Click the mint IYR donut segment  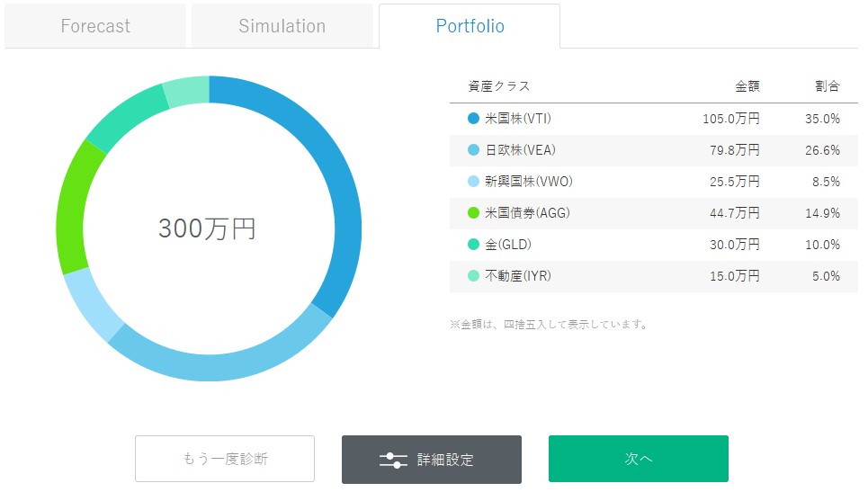(x=187, y=92)
